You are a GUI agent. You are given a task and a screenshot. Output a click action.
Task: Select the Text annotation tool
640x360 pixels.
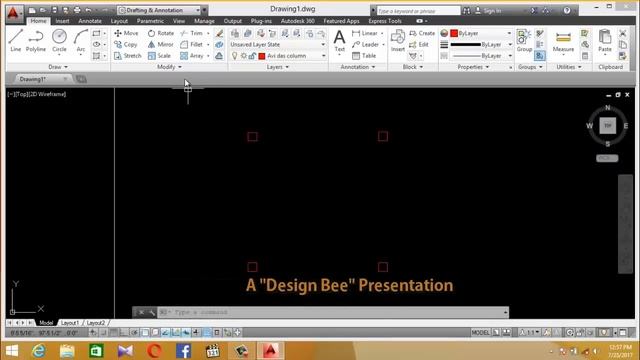click(339, 41)
